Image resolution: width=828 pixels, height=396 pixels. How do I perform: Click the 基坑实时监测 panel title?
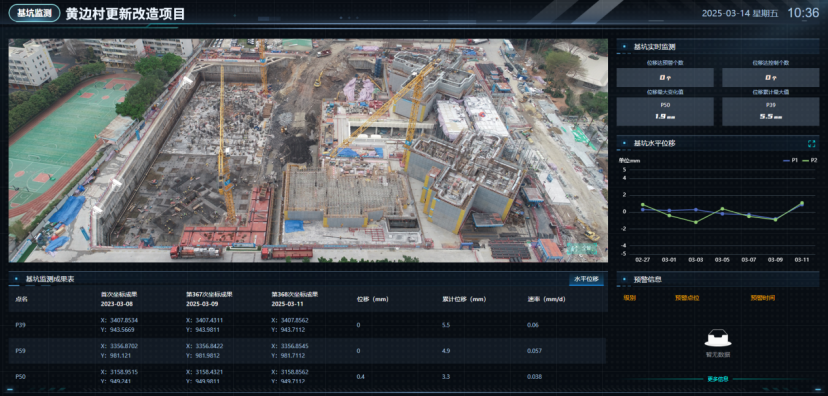point(654,46)
